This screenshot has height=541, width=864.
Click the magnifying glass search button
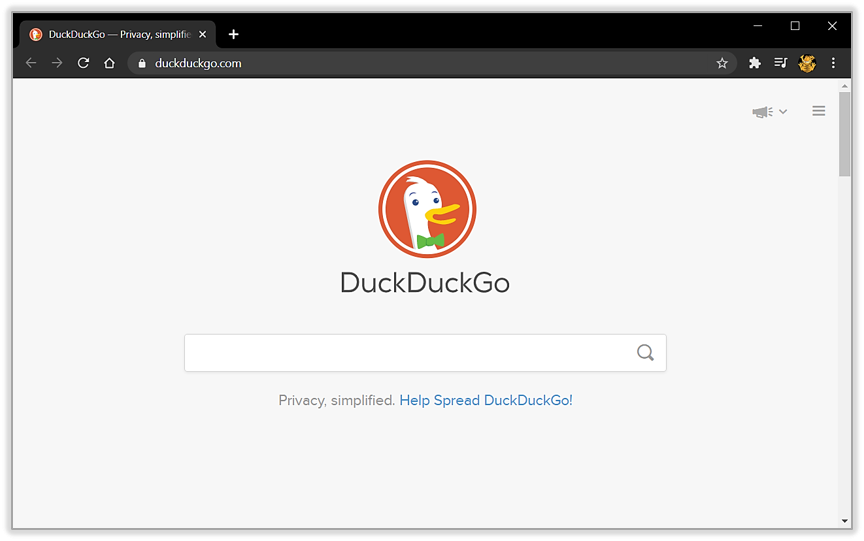coord(645,353)
